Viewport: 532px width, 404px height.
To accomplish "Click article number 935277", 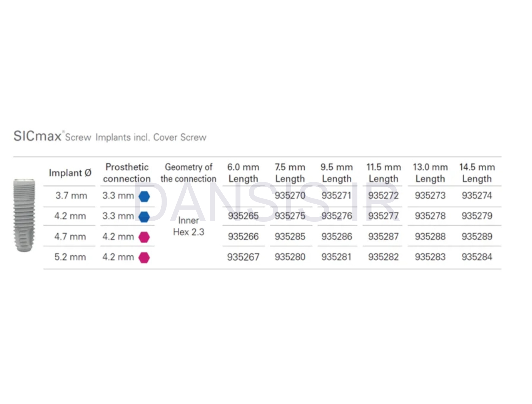I will coord(383,216).
